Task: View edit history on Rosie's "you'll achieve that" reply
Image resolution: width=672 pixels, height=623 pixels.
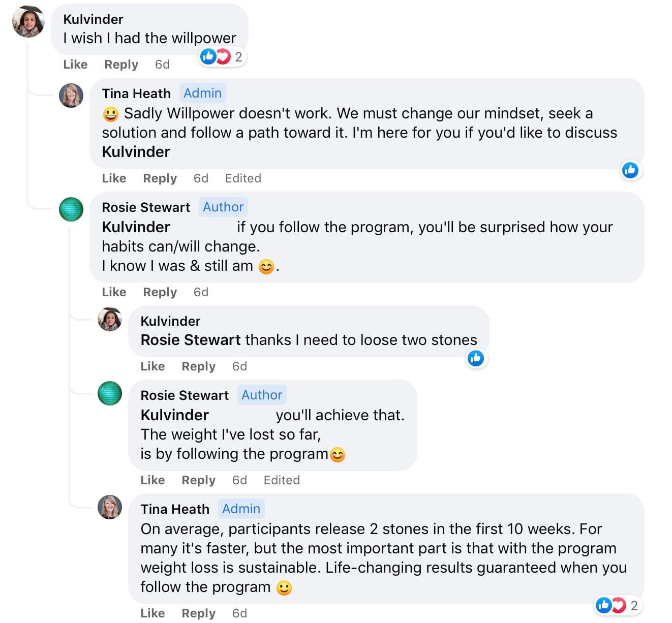Action: pyautogui.click(x=282, y=480)
